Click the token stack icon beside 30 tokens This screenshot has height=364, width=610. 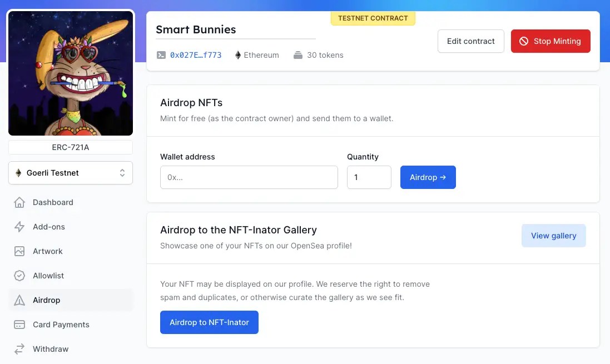pos(298,54)
